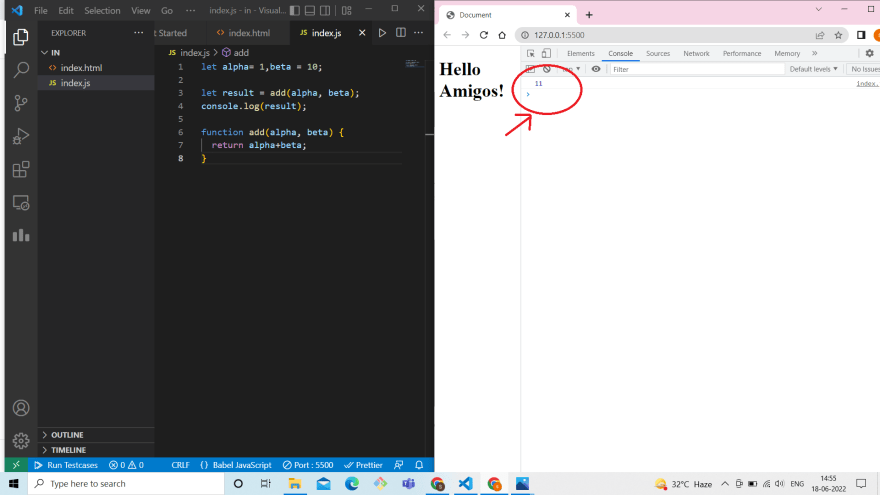This screenshot has height=495, width=880.
Task: Toggle the console sidebar
Action: (530, 69)
